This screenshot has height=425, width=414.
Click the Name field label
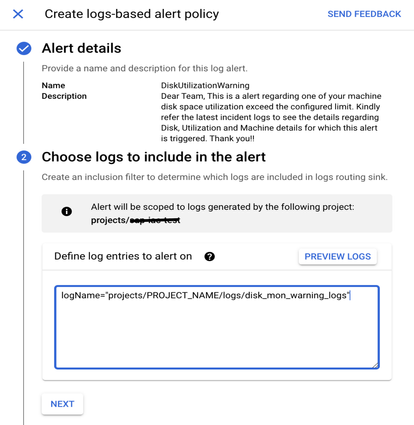click(x=53, y=85)
